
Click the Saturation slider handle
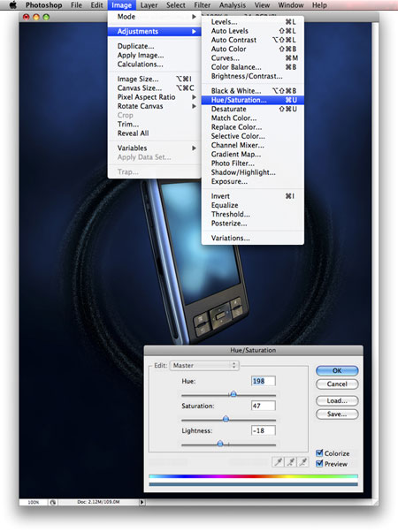[226, 419]
